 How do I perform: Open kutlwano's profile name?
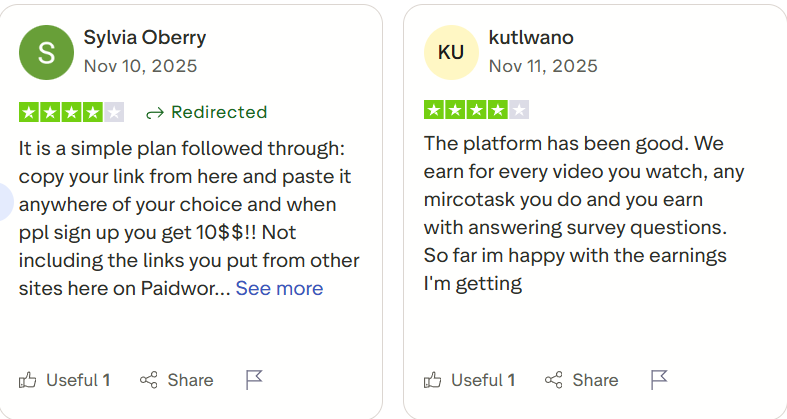pyautogui.click(x=531, y=38)
